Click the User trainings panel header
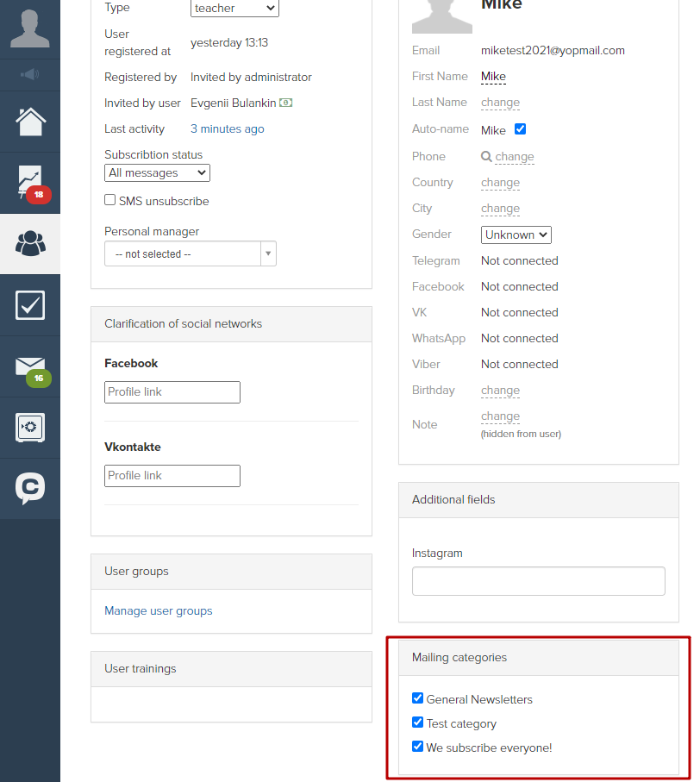Screen dimensions: 700x782 [x=231, y=669]
